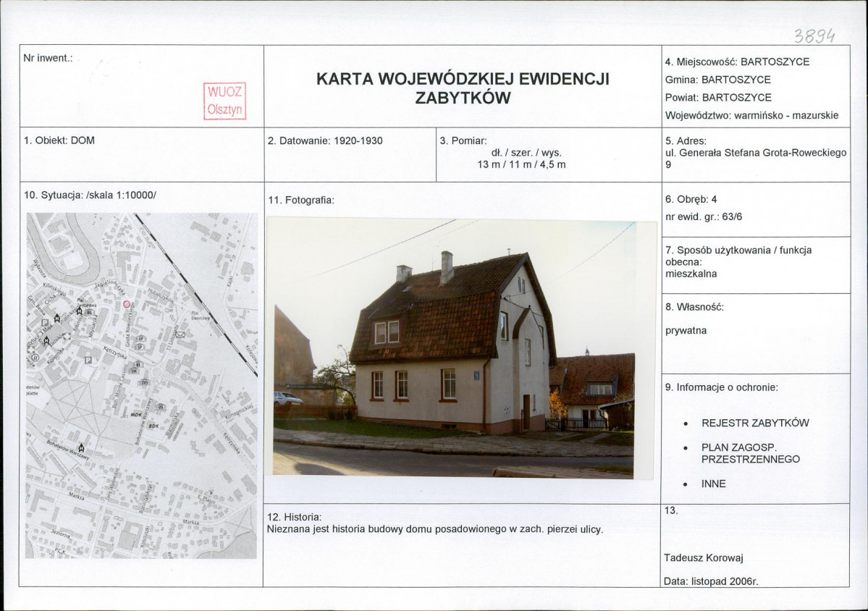This screenshot has width=868, height=611.
Task: Click the envelope post-office icon on map
Action: [x=180, y=334]
